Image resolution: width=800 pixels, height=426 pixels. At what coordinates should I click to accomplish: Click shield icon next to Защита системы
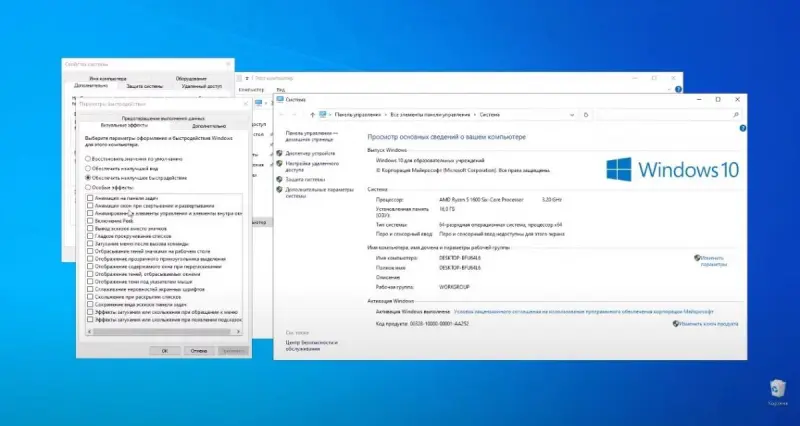click(279, 178)
